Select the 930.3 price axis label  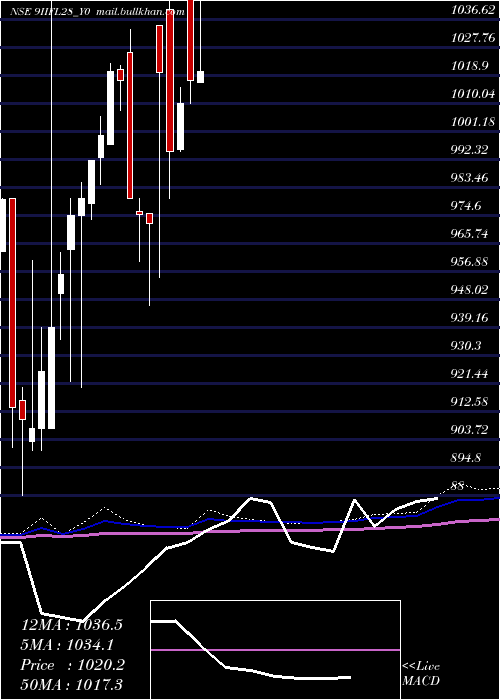pos(466,346)
